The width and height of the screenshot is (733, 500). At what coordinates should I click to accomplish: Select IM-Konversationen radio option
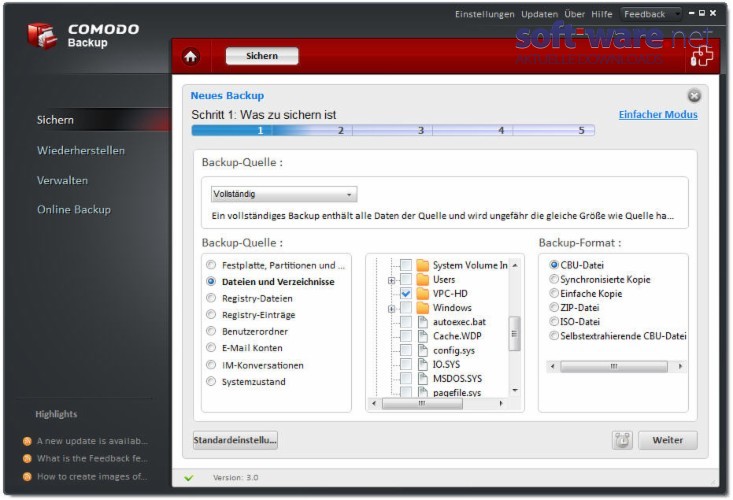tap(211, 364)
